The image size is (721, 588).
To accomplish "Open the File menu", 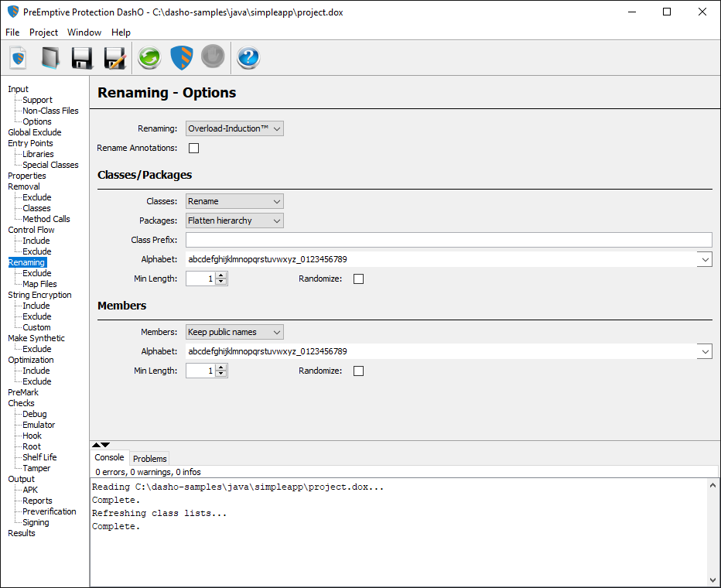I will pos(12,32).
